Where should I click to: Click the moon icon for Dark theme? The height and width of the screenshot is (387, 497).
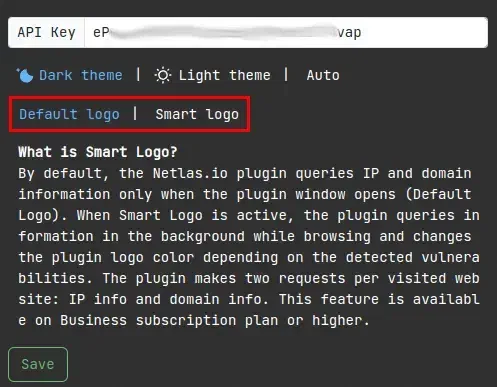[25, 75]
